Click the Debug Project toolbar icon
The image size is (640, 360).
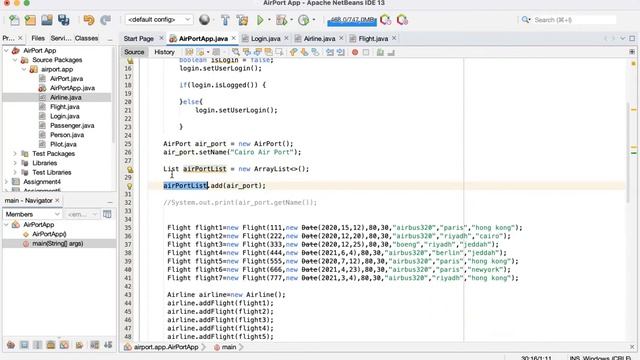click(281, 20)
